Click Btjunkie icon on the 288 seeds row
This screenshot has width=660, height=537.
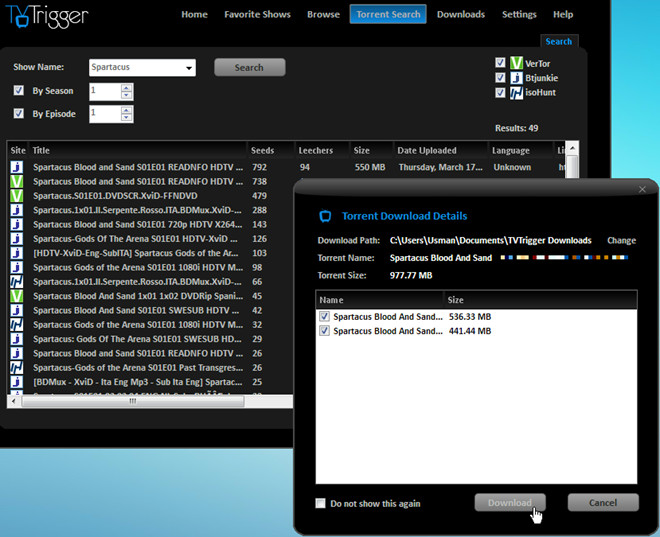point(16,210)
